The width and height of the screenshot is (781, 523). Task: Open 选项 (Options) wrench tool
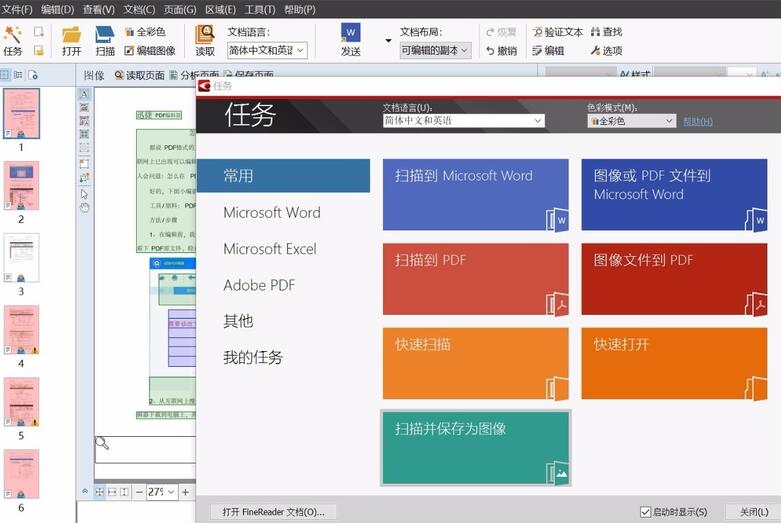606,50
